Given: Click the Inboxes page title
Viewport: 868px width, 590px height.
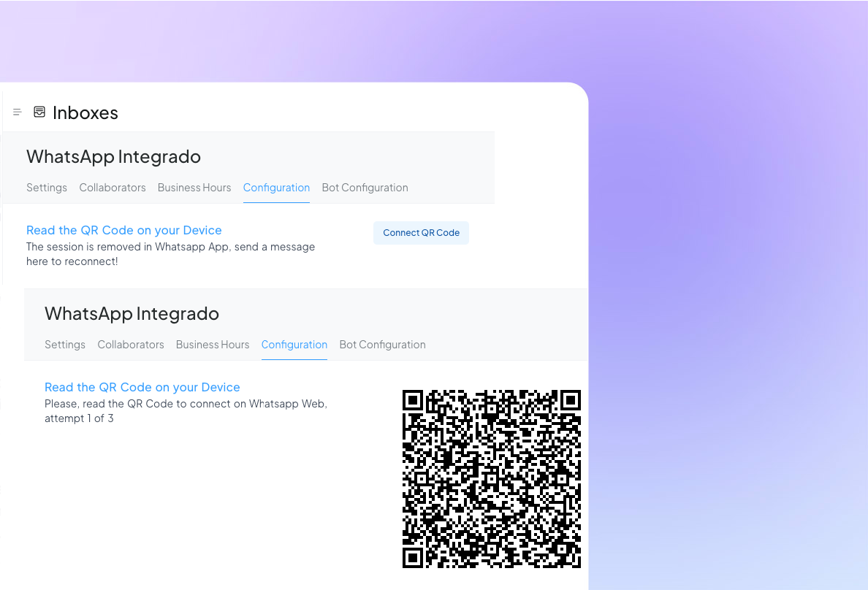Looking at the screenshot, I should click(x=85, y=113).
